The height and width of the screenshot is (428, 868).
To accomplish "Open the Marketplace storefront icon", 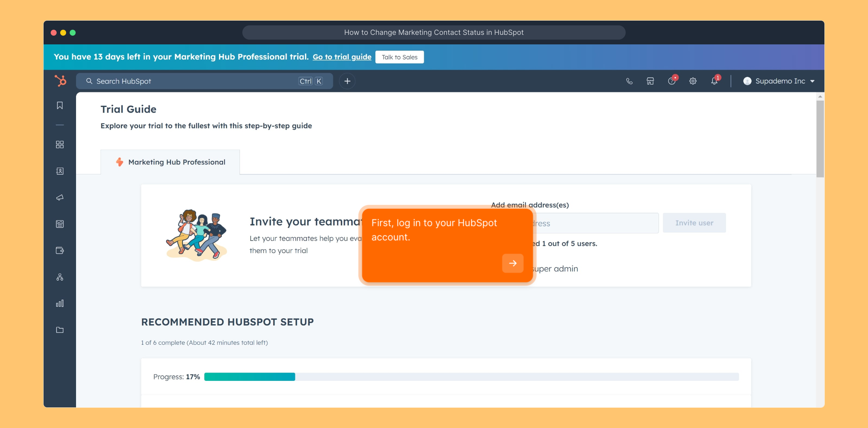I will point(650,81).
